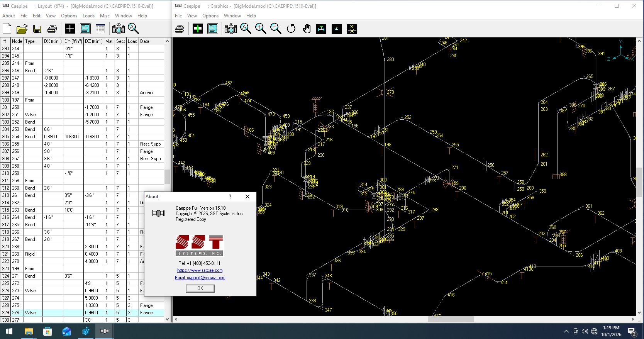Take a snapshot with Graphics camera icon
This screenshot has width=644, height=339.
(230, 29)
